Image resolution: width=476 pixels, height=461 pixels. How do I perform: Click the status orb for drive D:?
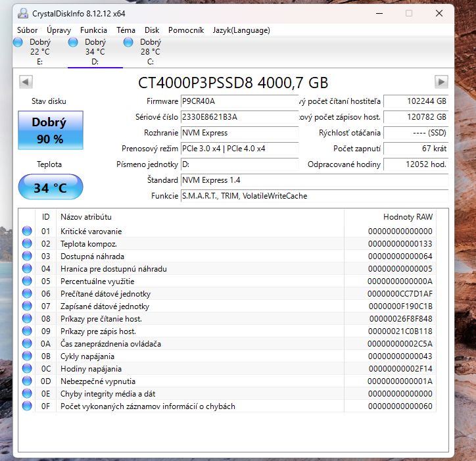pos(73,42)
